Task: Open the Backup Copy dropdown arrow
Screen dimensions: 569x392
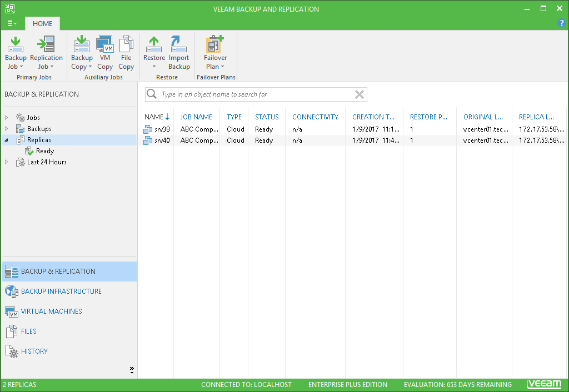Action: [90, 67]
